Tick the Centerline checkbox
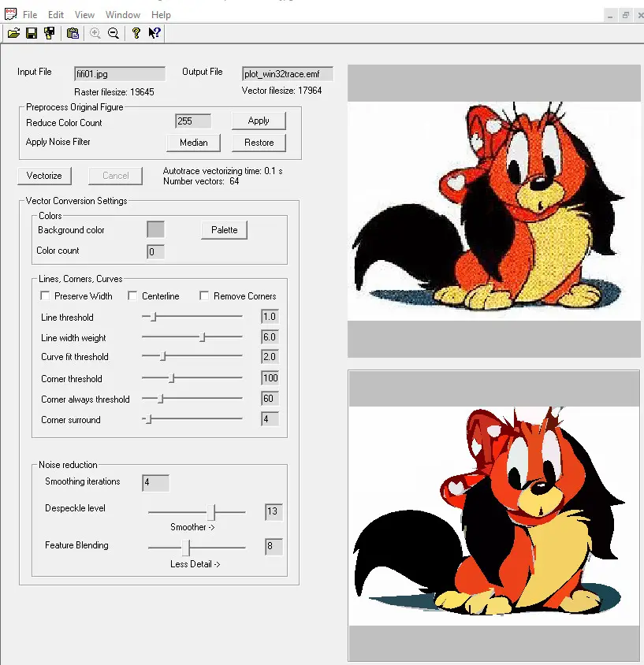The image size is (644, 665). point(132,295)
